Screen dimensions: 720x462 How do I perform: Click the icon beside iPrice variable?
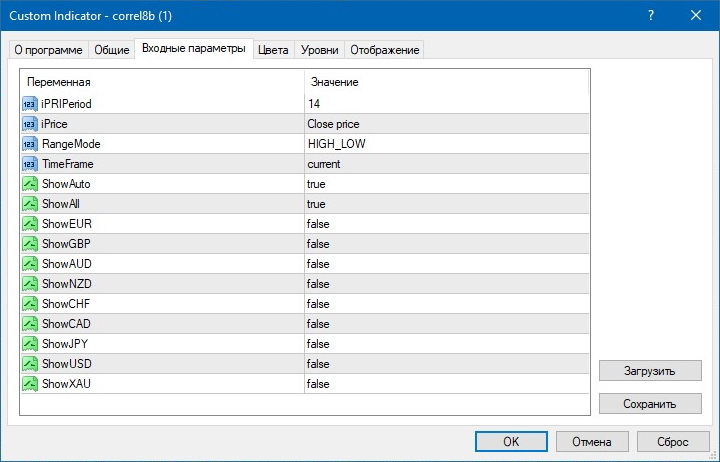coord(29,124)
